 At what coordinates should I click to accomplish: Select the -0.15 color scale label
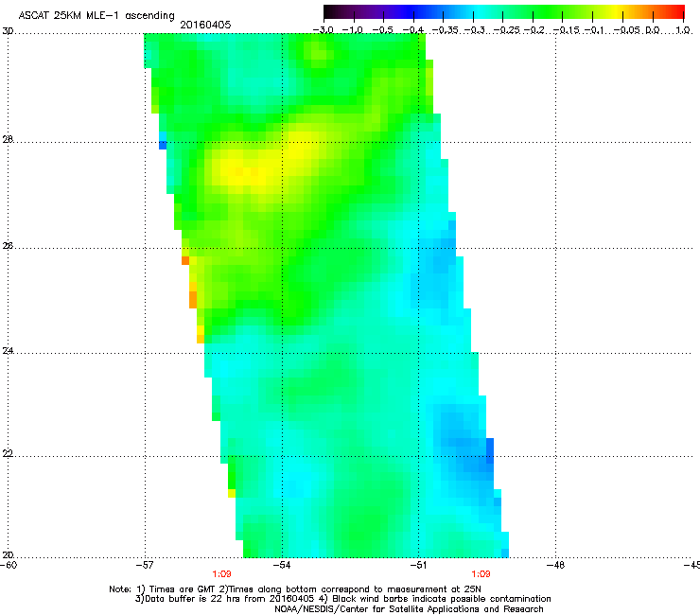click(x=566, y=30)
